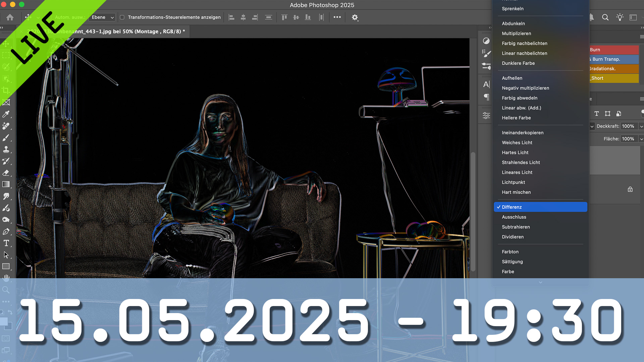Run the orange Gradationsk. action button
The height and width of the screenshot is (362, 644).
614,68
